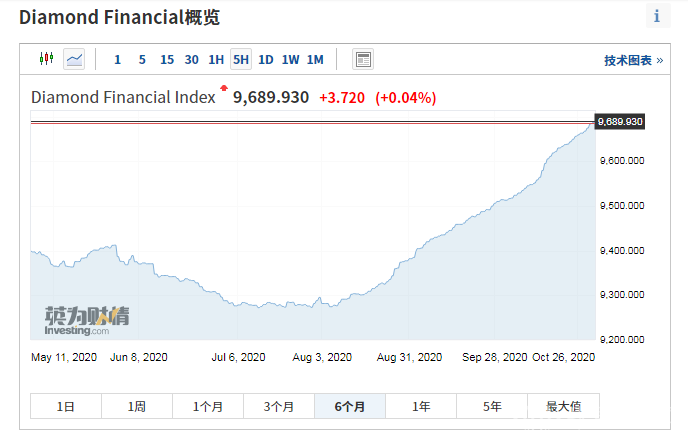Select the 5H interval
Image resolution: width=688 pixels, height=448 pixels.
241,59
